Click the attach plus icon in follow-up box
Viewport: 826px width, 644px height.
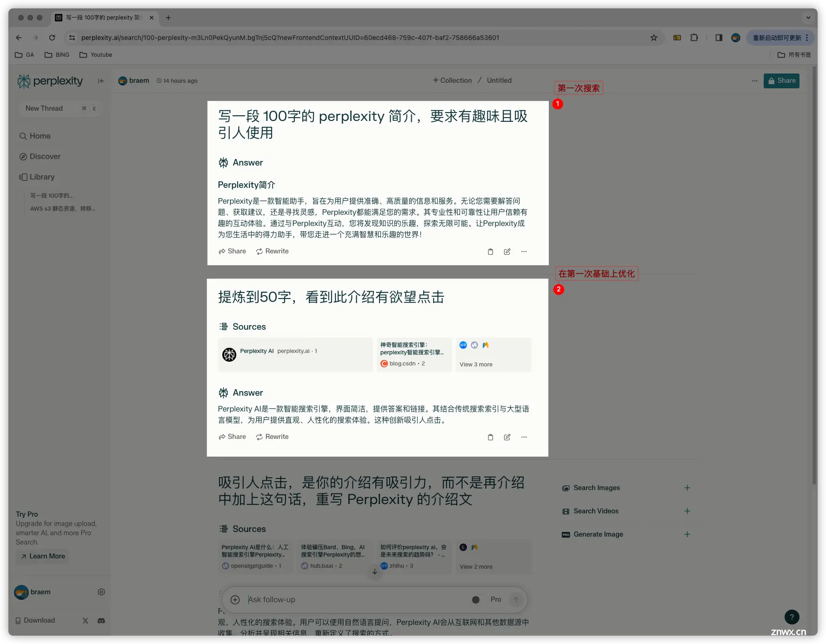point(235,600)
